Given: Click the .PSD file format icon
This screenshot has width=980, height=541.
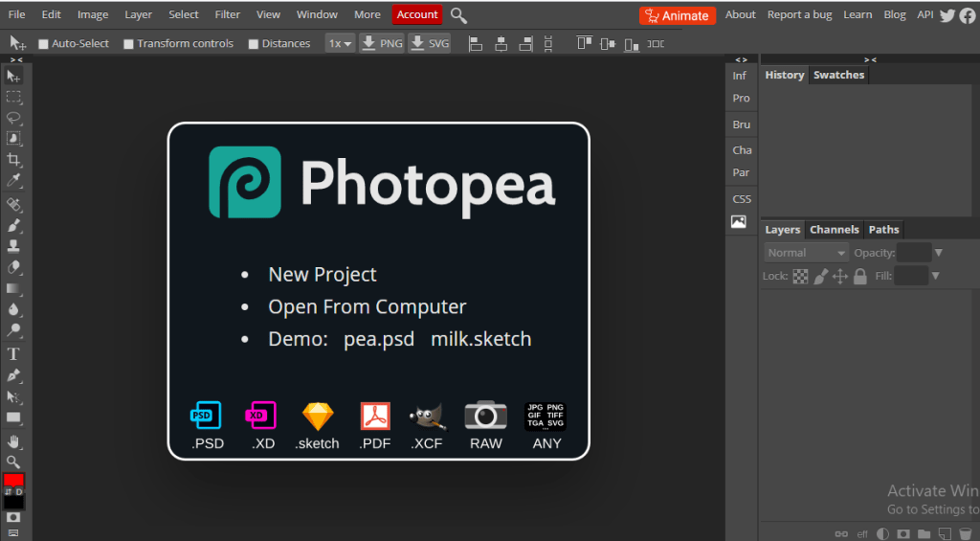Looking at the screenshot, I should (207, 416).
